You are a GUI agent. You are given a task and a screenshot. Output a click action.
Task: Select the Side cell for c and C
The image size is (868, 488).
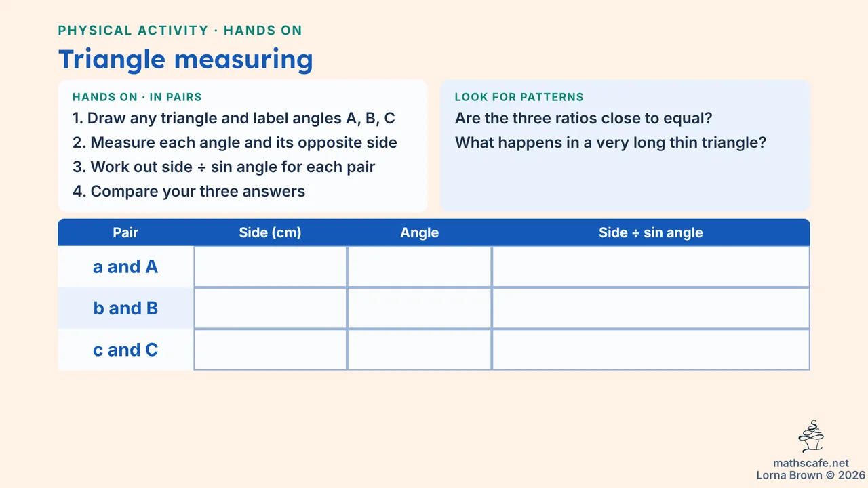(x=271, y=350)
